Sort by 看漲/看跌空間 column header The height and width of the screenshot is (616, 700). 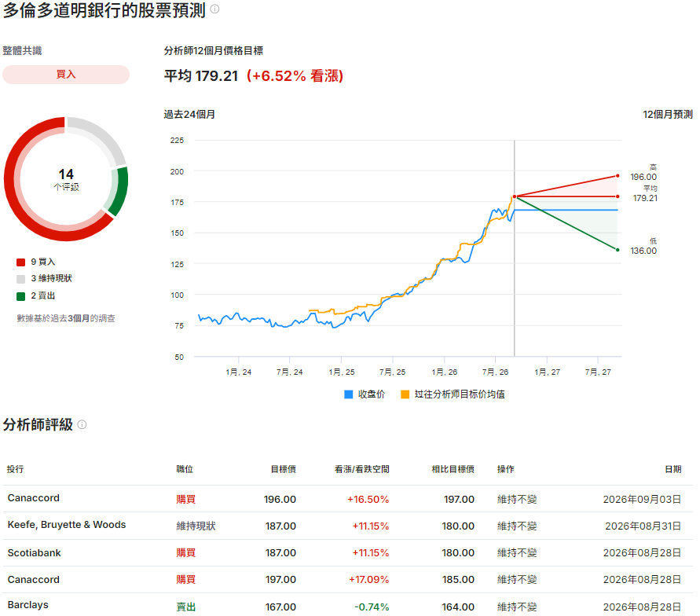tap(362, 469)
